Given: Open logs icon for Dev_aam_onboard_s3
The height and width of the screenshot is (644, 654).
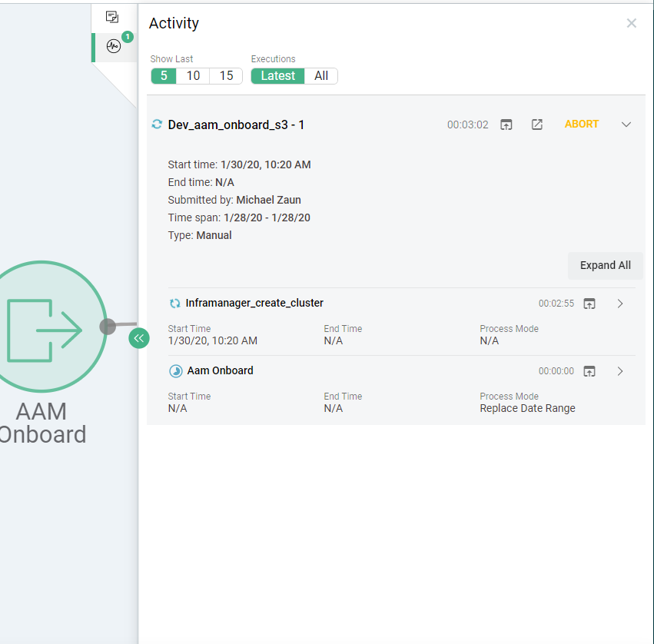Looking at the screenshot, I should (506, 124).
